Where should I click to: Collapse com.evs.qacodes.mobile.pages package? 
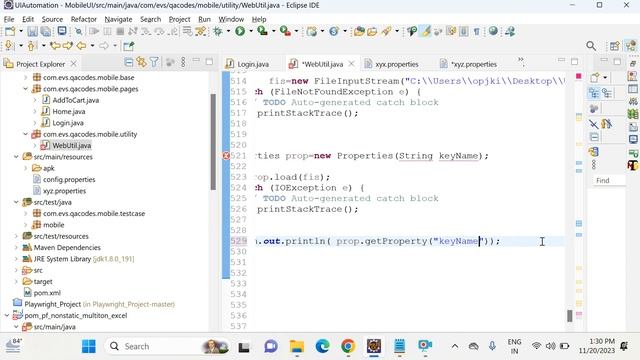click(25, 89)
